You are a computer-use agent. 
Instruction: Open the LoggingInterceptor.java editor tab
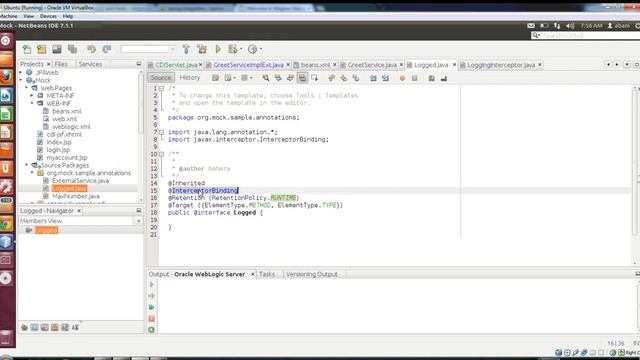coord(501,65)
